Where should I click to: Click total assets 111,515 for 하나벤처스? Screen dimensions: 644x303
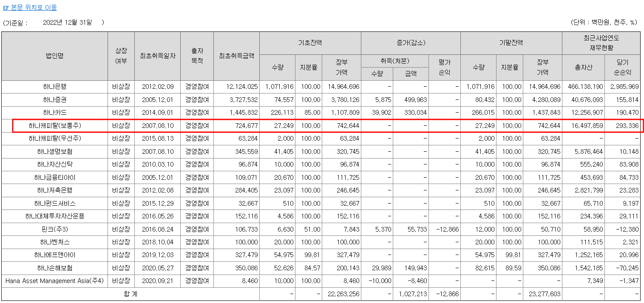592,242
